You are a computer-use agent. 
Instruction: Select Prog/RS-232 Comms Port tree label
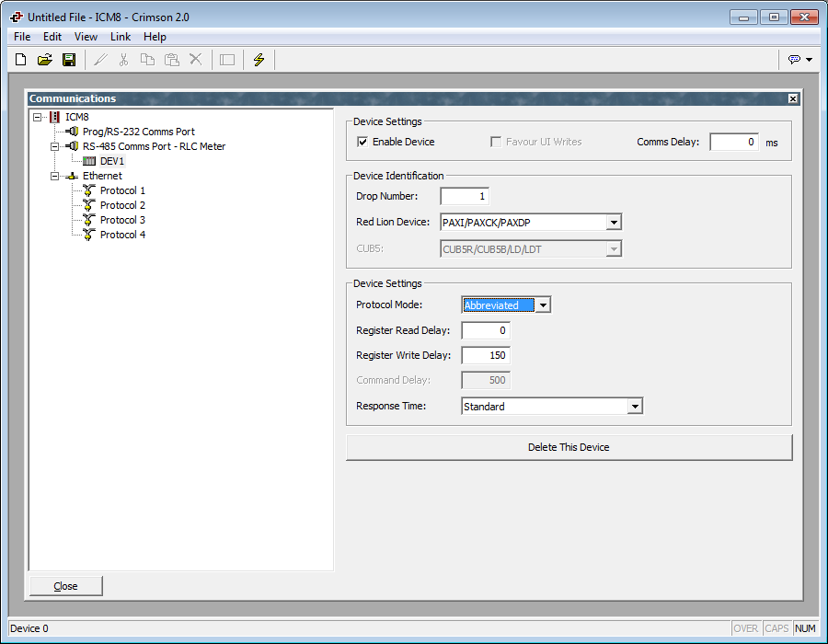138,132
